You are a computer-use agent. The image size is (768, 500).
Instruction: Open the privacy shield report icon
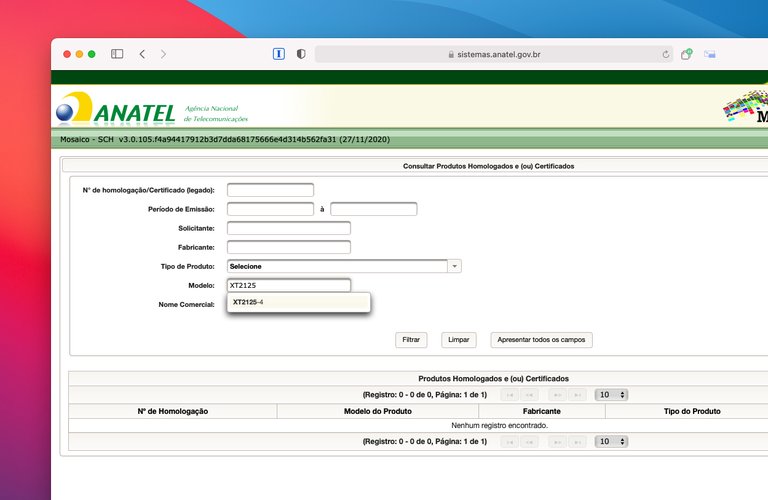tap(301, 54)
